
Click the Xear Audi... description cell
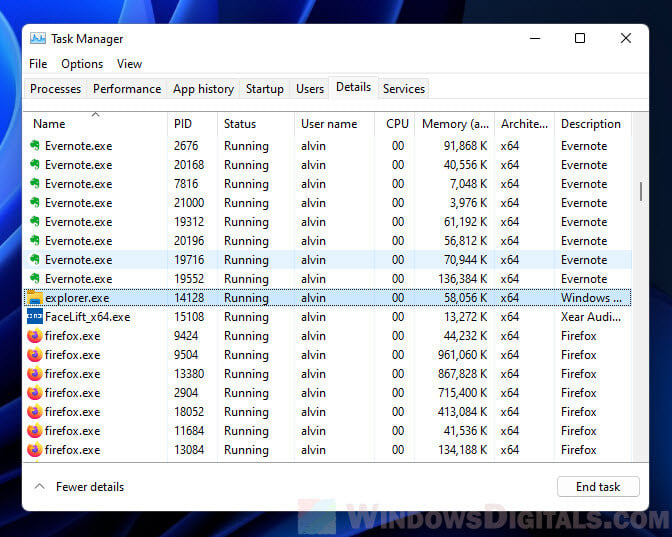click(x=591, y=317)
